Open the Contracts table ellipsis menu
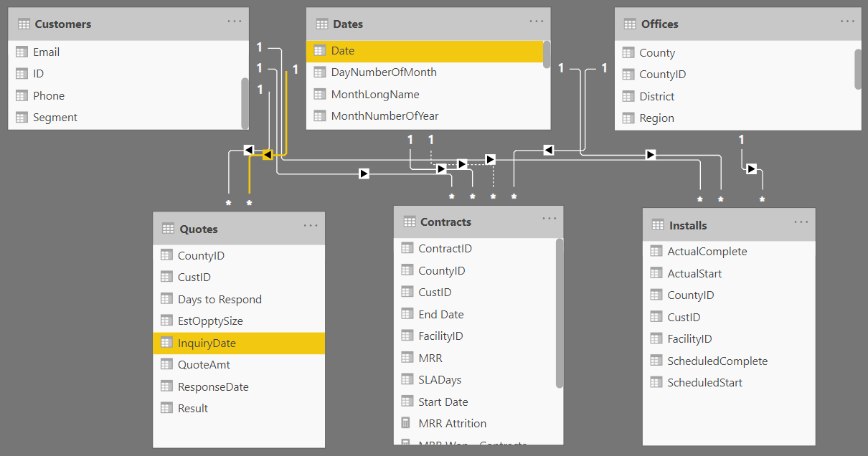The image size is (868, 456). [549, 219]
